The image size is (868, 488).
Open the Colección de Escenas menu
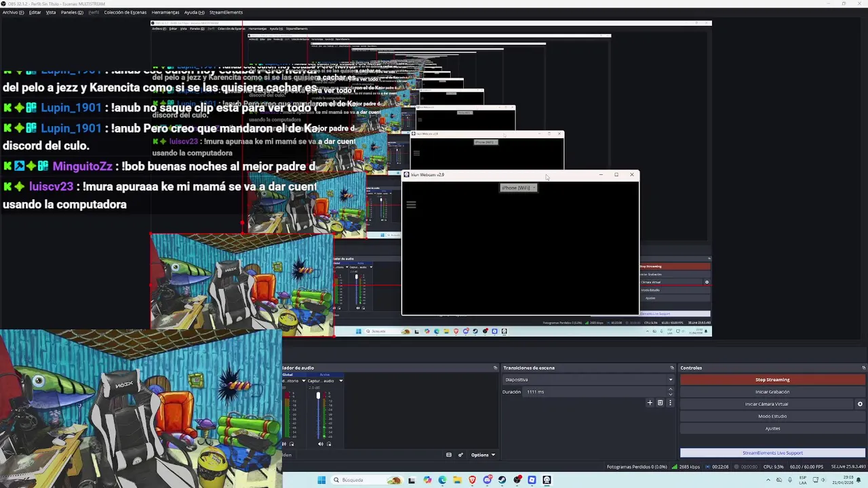(x=125, y=12)
